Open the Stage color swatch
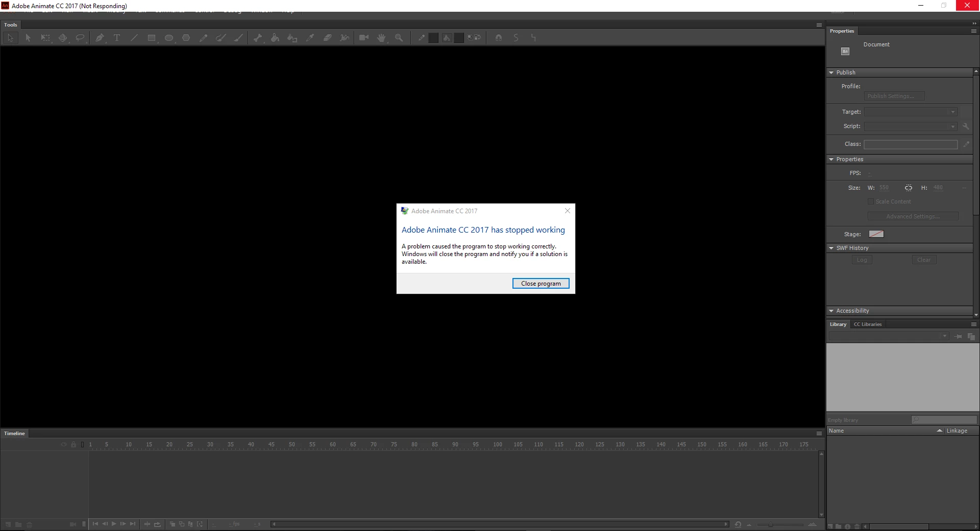The image size is (980, 531). [876, 234]
